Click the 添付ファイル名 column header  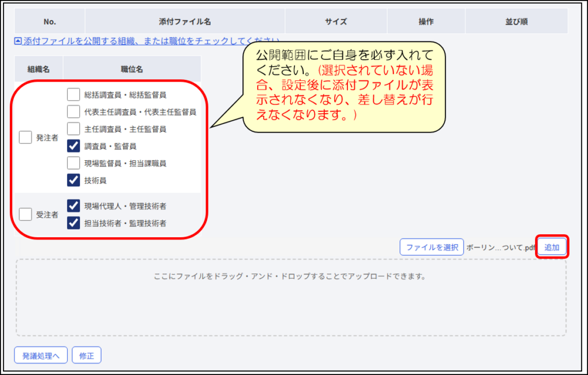click(x=185, y=21)
